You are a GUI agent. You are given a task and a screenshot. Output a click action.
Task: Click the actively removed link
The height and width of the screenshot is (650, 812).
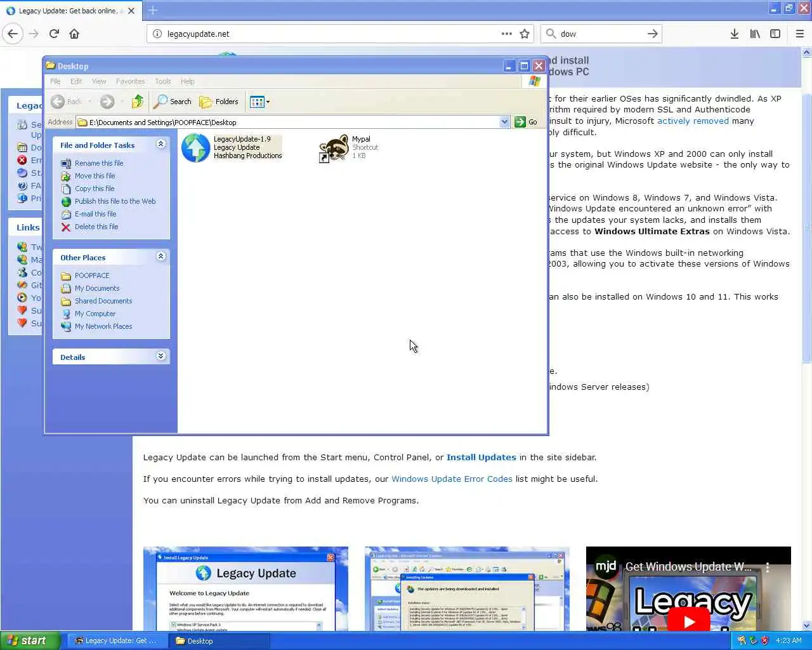point(693,121)
